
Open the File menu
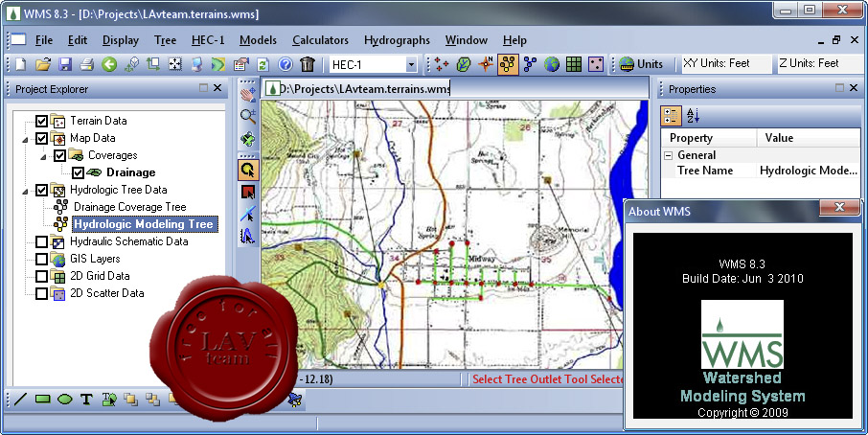click(x=44, y=40)
